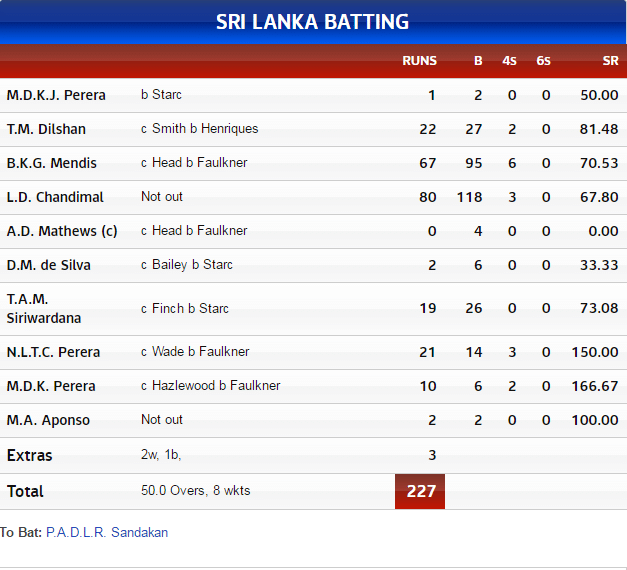This screenshot has height=570, width=627.
Task: Click Chandimal's 80 runs score
Action: coord(428,197)
